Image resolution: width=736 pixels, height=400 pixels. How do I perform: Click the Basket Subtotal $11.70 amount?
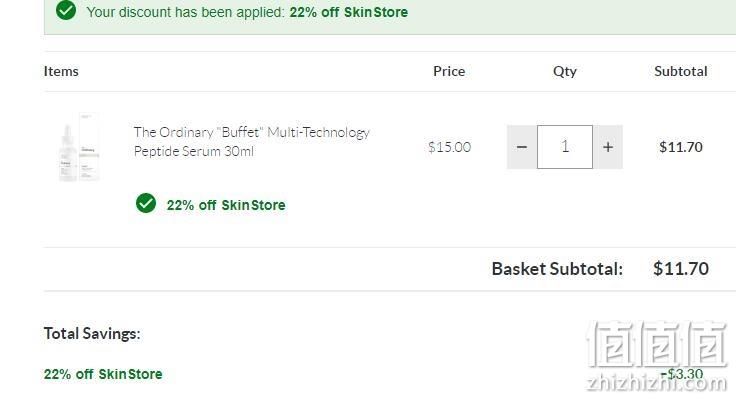point(681,269)
